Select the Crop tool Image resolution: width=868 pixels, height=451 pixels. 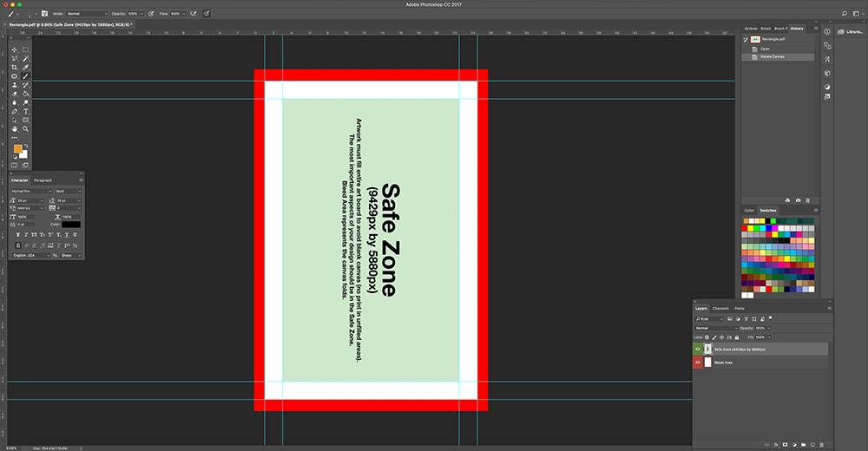(14, 67)
